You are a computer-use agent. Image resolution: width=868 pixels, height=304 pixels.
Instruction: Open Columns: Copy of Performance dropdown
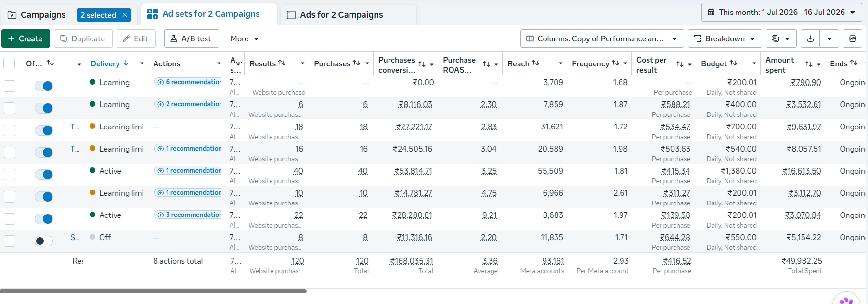pos(602,38)
